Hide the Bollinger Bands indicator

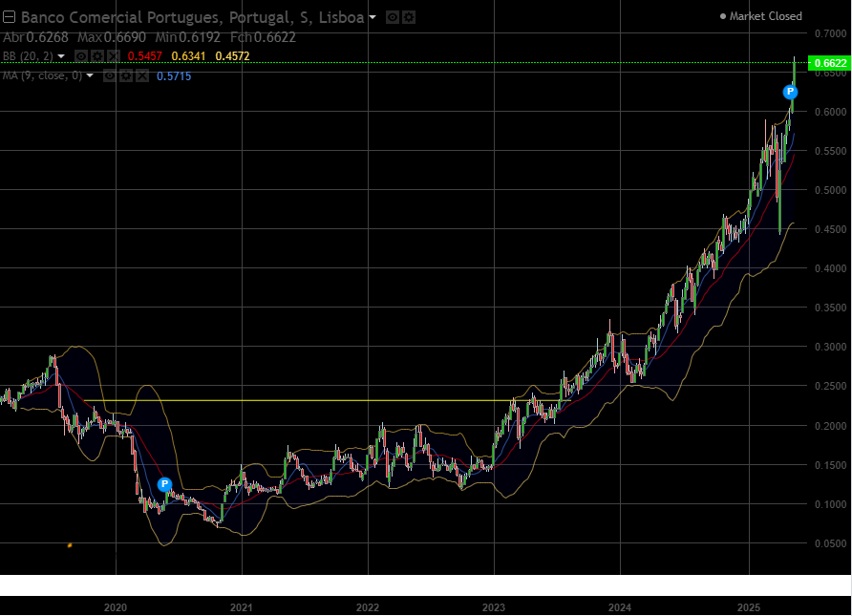(x=81, y=56)
